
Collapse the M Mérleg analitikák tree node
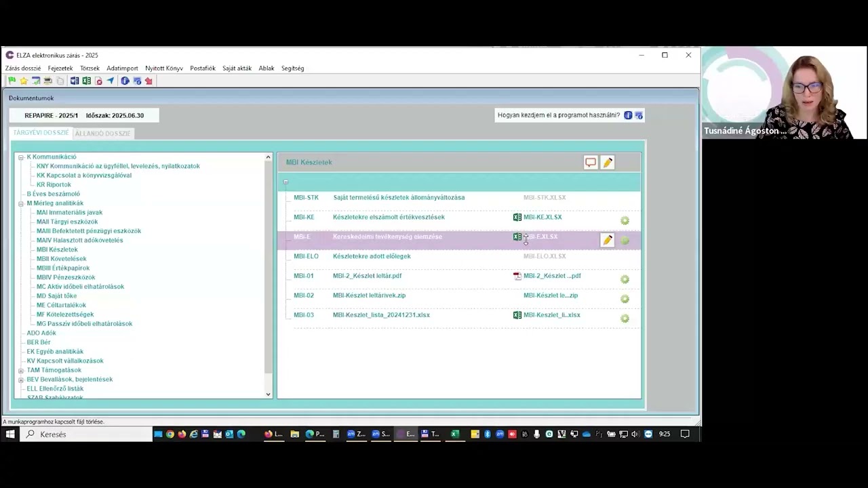click(x=20, y=203)
